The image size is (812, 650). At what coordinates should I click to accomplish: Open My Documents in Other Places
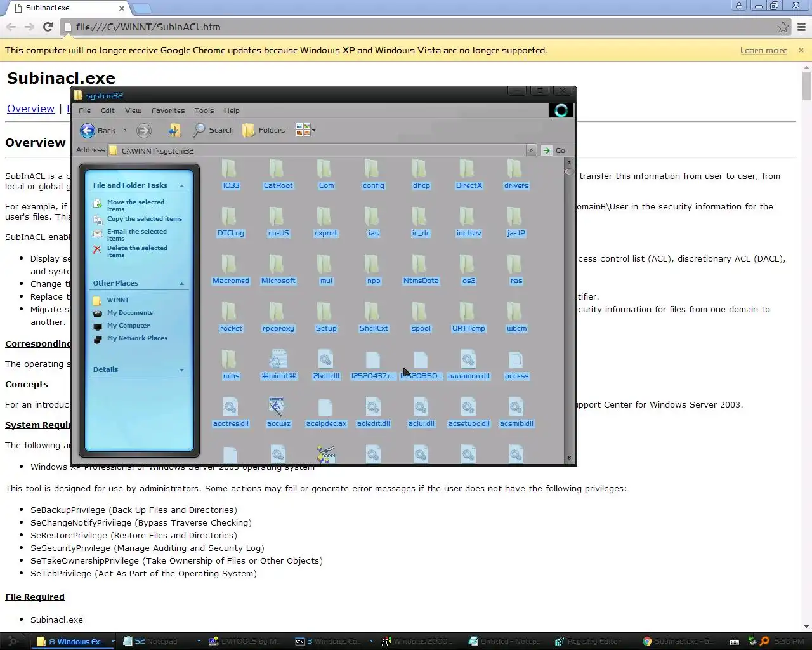pos(130,313)
